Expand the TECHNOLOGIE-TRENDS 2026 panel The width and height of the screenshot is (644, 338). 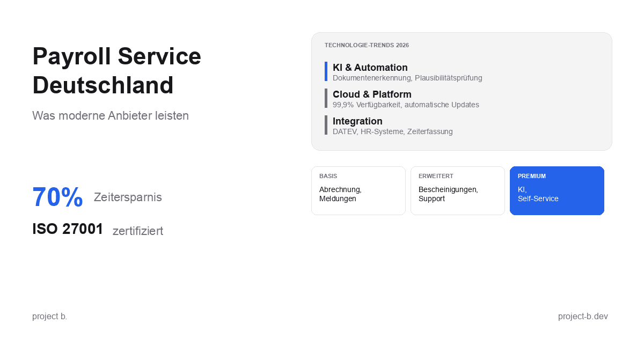coord(462,91)
